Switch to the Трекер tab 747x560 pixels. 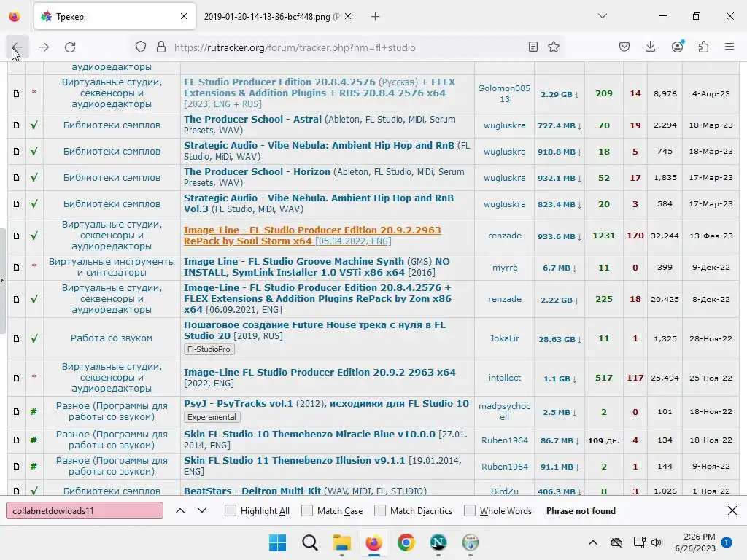coord(115,17)
